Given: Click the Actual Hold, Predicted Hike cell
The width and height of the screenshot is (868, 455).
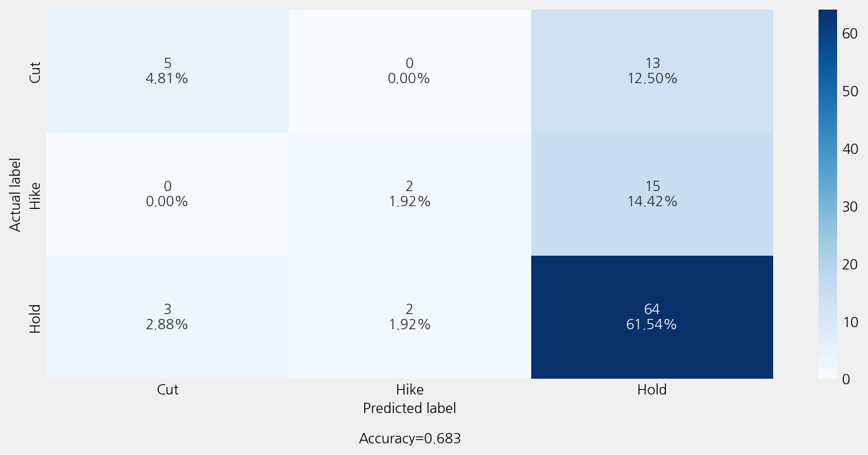Looking at the screenshot, I should 410,317.
